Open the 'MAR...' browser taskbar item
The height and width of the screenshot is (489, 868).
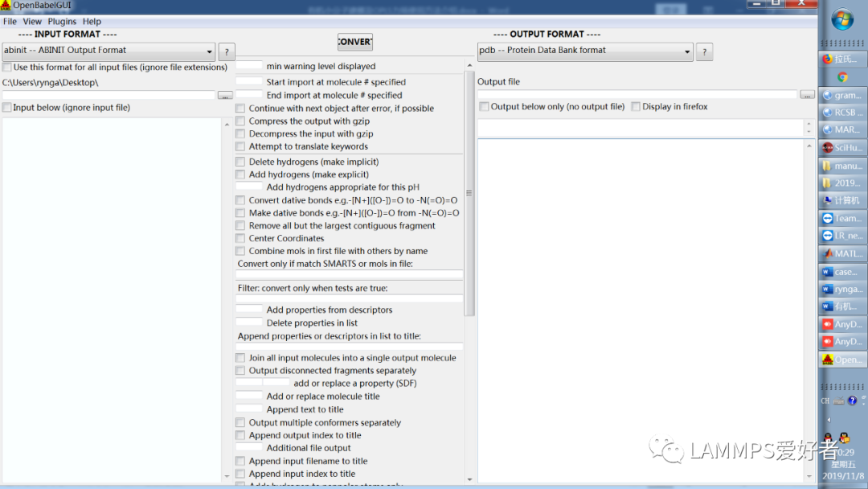[x=842, y=129]
